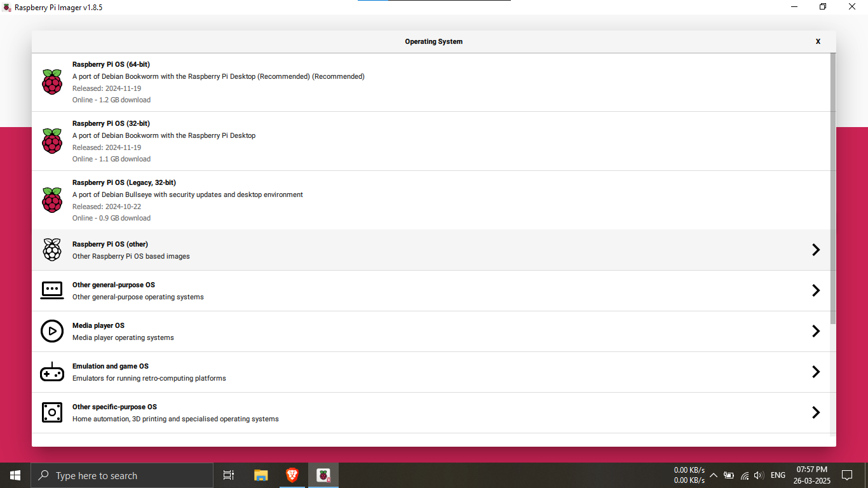Open Media player OS submenu chevron
The width and height of the screenshot is (868, 488).
pos(816,331)
